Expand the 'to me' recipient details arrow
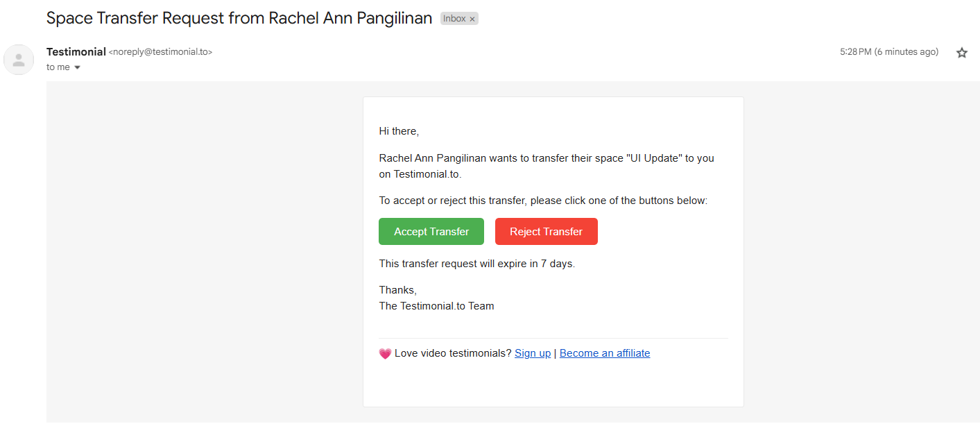 click(77, 67)
